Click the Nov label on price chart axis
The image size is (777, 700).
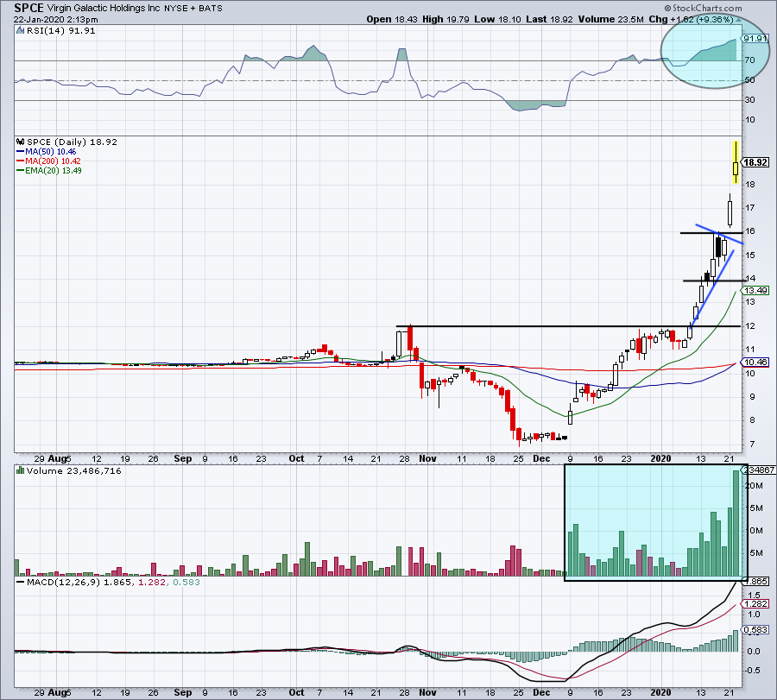pos(427,458)
